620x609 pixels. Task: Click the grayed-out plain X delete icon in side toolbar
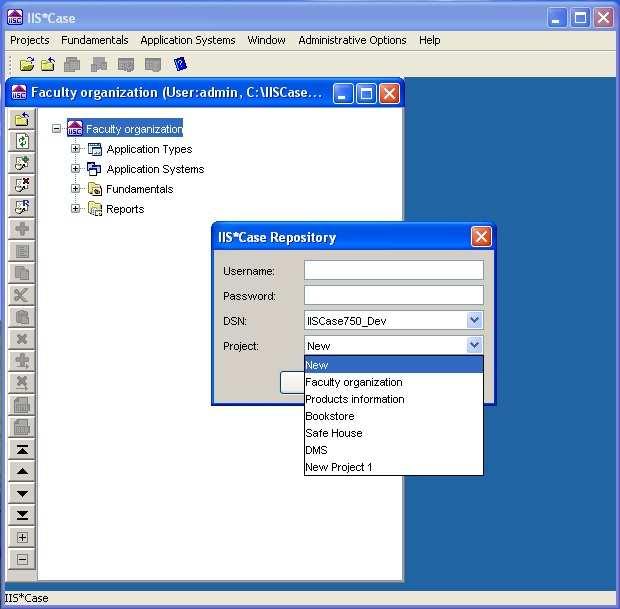coord(22,339)
